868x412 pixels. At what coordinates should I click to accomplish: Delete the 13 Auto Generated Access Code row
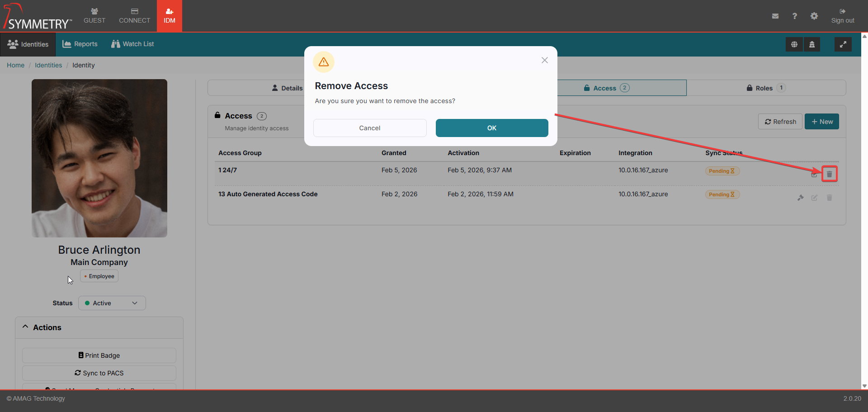tap(830, 198)
